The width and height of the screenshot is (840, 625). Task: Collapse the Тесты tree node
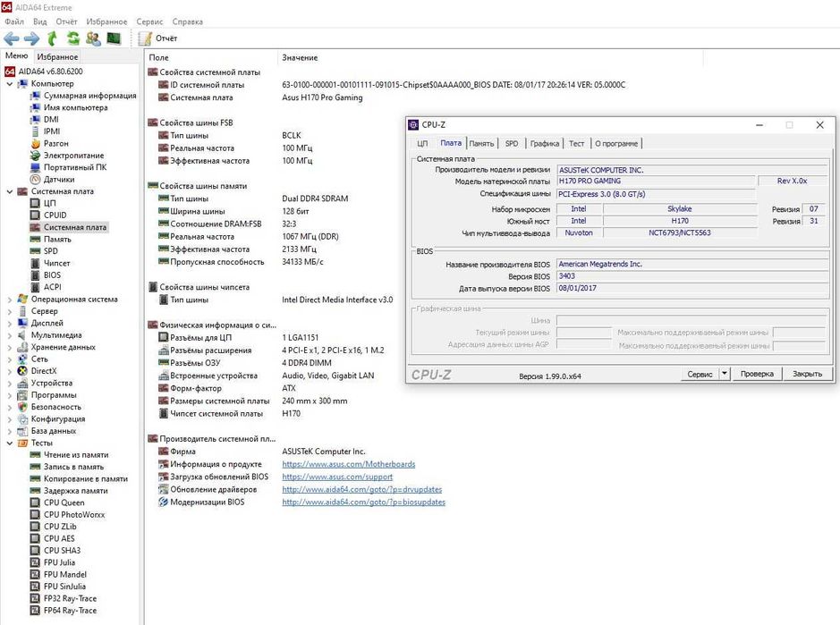(x=10, y=443)
